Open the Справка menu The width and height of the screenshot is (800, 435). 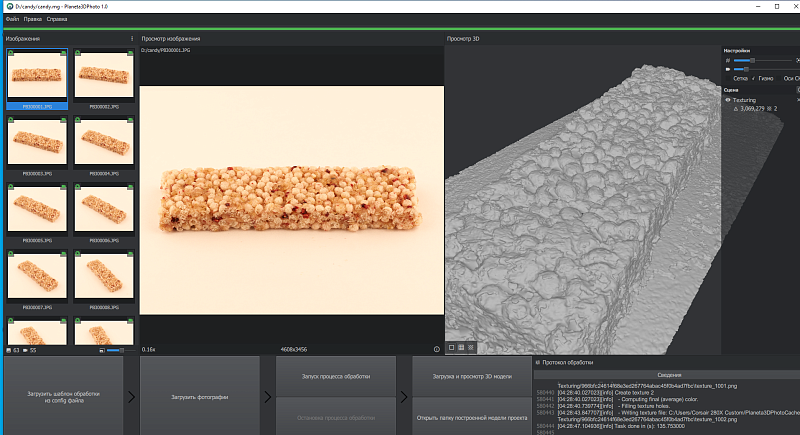(x=57, y=19)
